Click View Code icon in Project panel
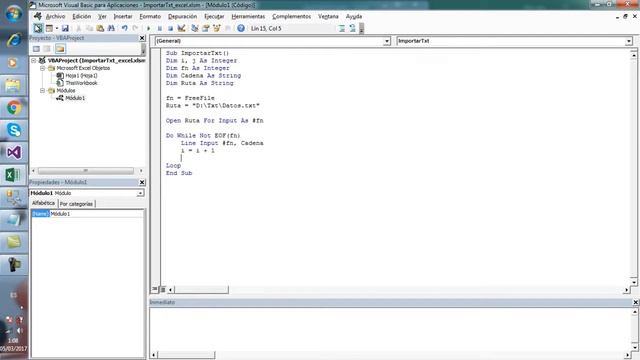This screenshot has height=360, width=640. (36, 49)
